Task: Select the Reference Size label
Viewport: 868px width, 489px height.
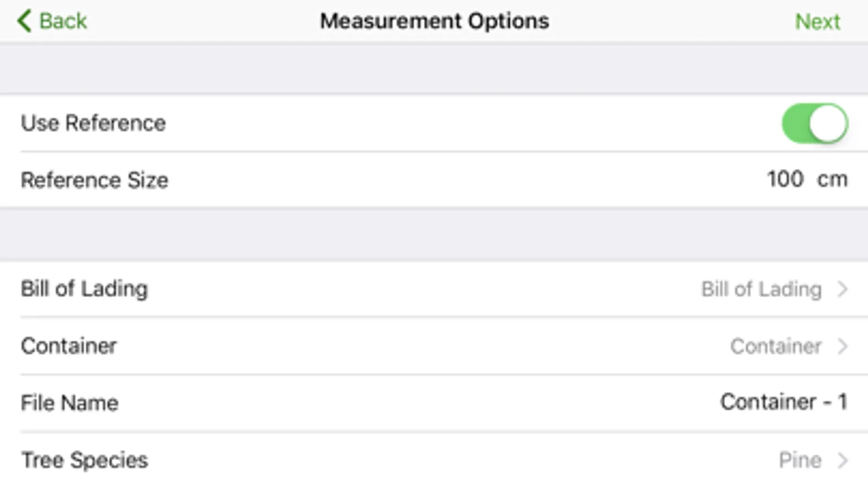Action: pos(94,180)
